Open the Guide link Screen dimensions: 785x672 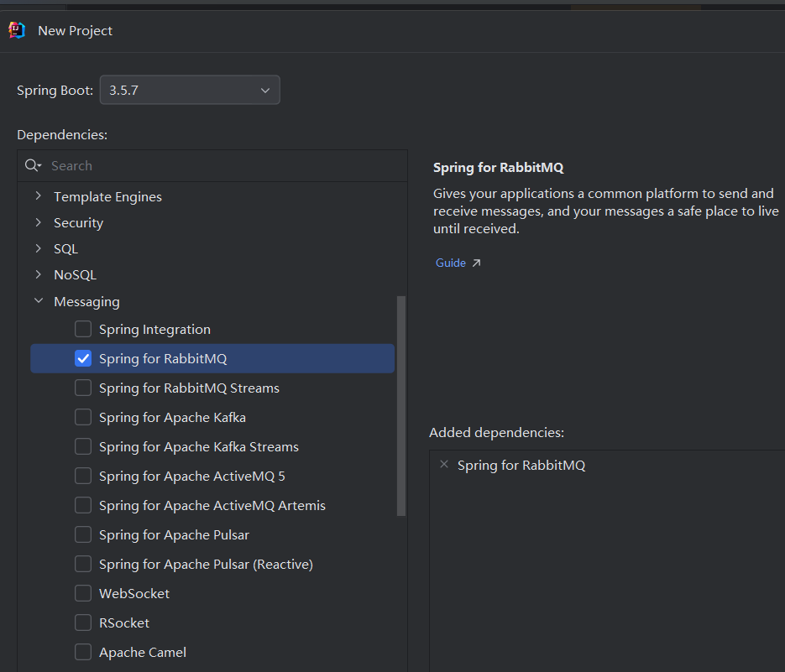pyautogui.click(x=451, y=263)
